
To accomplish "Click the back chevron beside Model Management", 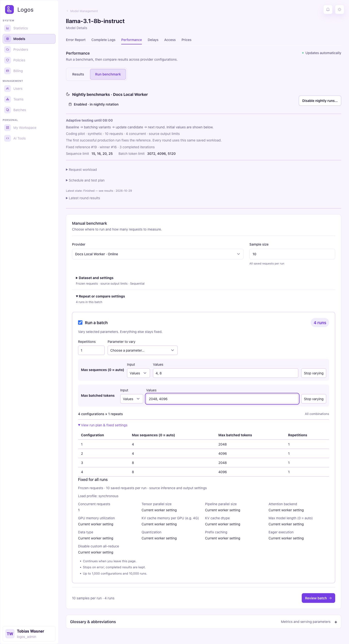I will click(67, 11).
